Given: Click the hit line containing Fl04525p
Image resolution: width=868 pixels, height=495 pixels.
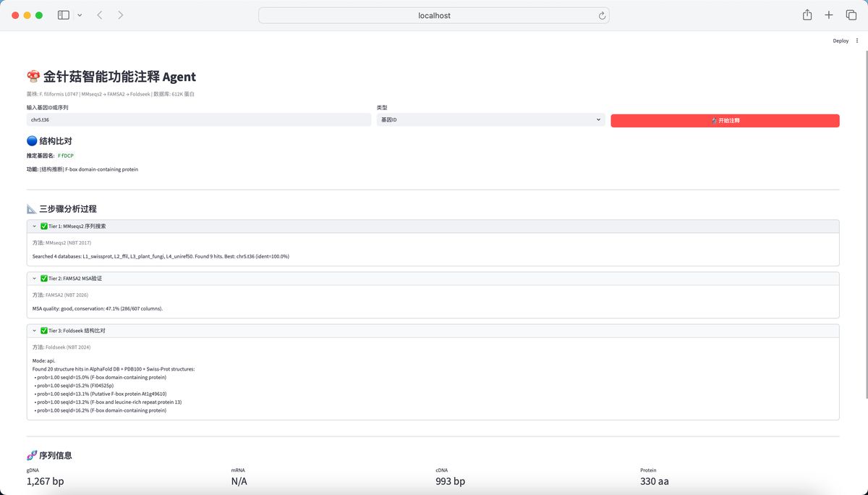Looking at the screenshot, I should click(x=74, y=386).
